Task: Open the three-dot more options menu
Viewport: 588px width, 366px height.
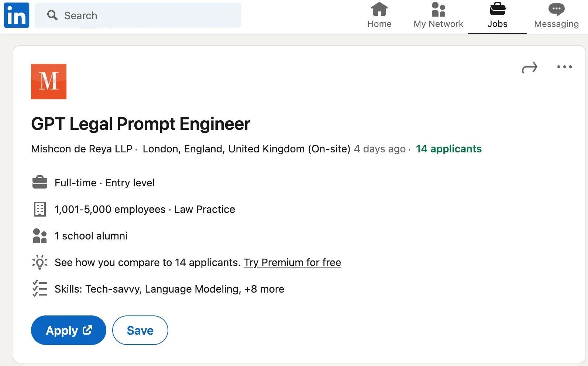Action: [x=564, y=67]
